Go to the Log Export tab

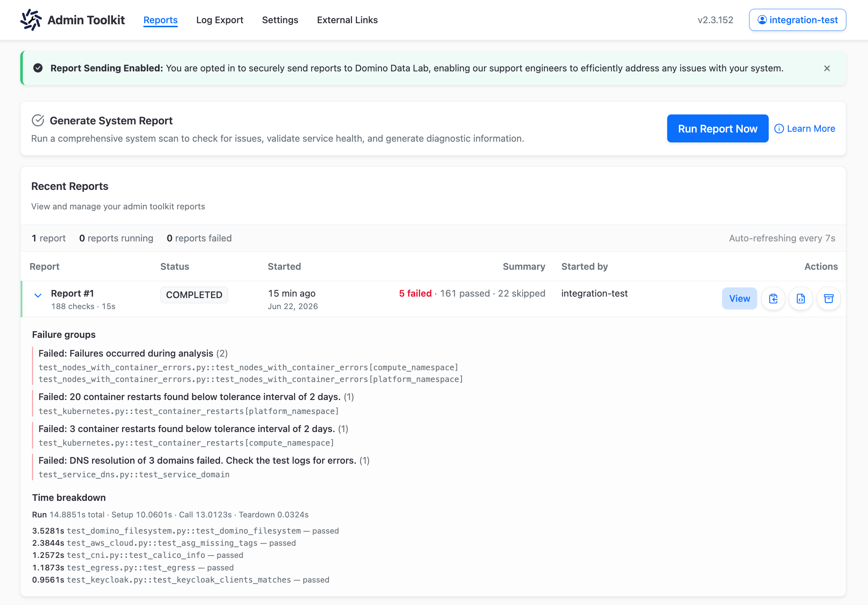coord(220,20)
